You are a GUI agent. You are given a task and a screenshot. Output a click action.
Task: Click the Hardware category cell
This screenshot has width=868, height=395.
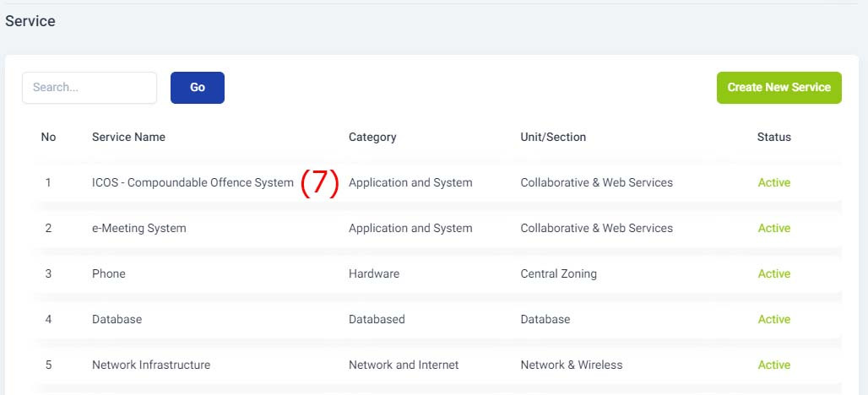374,273
